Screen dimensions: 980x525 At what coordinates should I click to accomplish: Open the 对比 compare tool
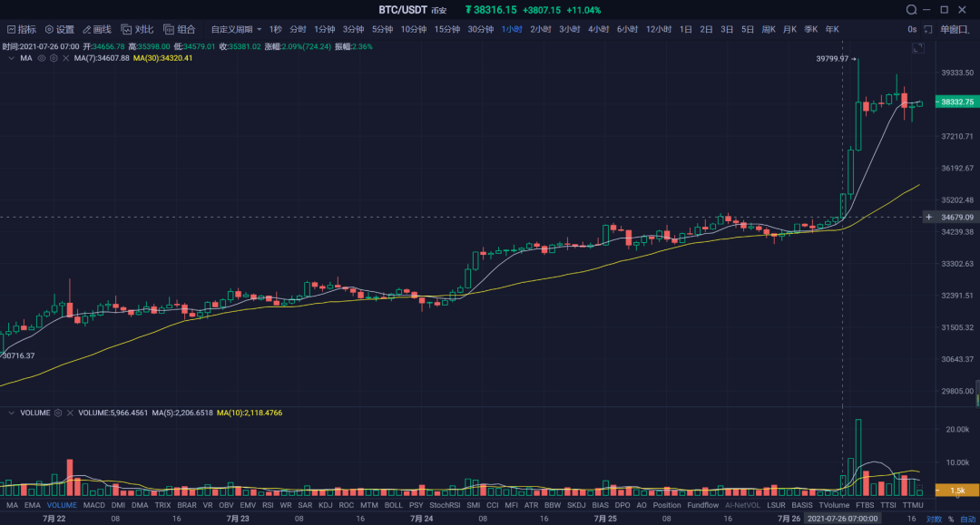[138, 29]
